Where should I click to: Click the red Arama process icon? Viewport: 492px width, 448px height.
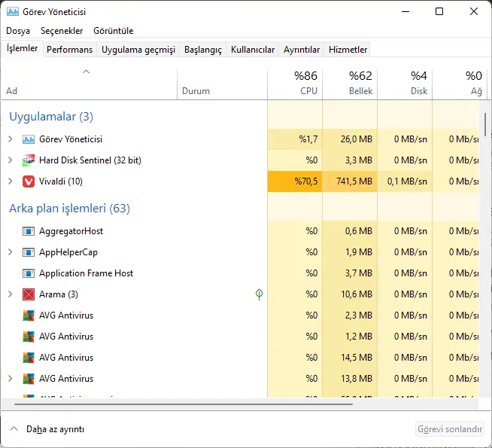[29, 294]
